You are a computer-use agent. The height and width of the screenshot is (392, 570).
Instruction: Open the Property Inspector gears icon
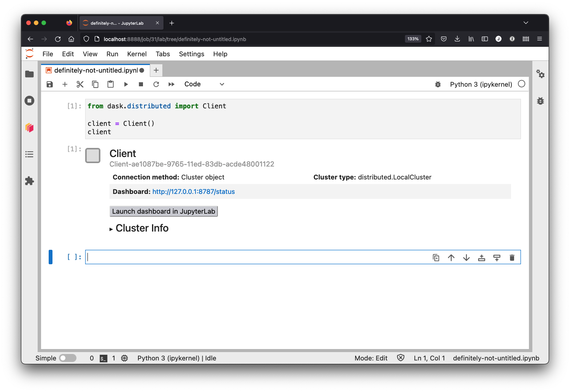pyautogui.click(x=540, y=74)
